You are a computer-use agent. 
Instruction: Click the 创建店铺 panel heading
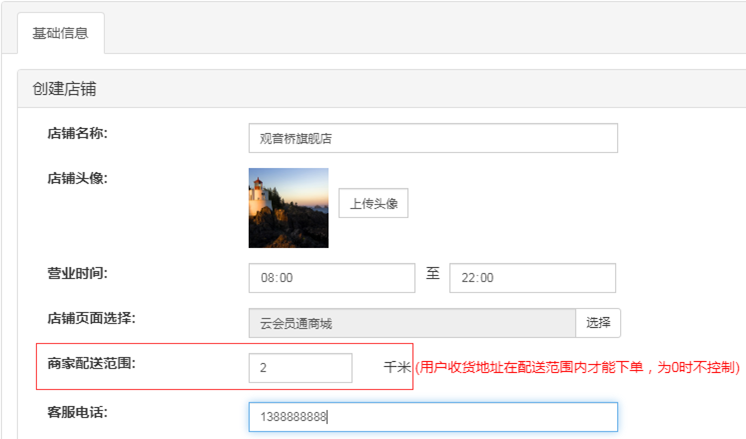(x=64, y=89)
